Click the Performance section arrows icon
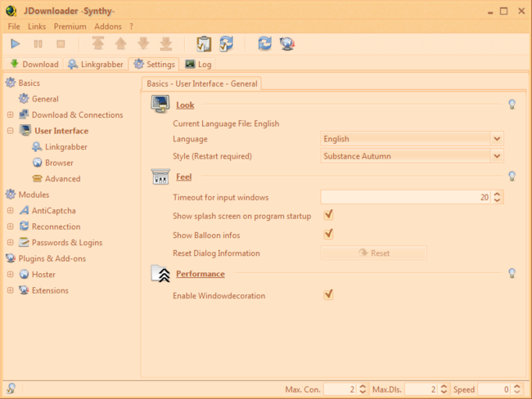The image size is (532, 399). [x=160, y=274]
